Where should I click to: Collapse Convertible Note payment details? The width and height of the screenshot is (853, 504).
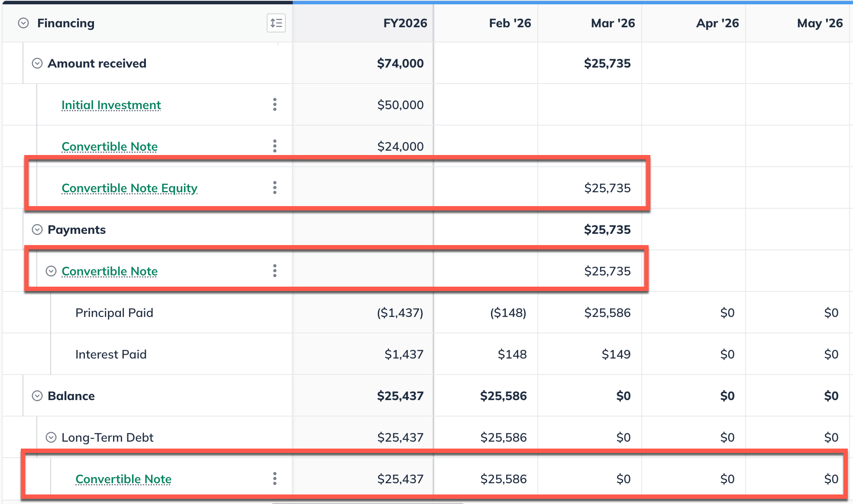tap(51, 271)
